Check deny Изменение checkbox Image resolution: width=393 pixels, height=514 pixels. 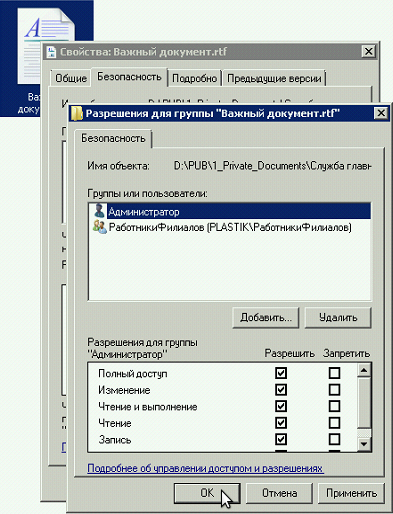pos(334,390)
